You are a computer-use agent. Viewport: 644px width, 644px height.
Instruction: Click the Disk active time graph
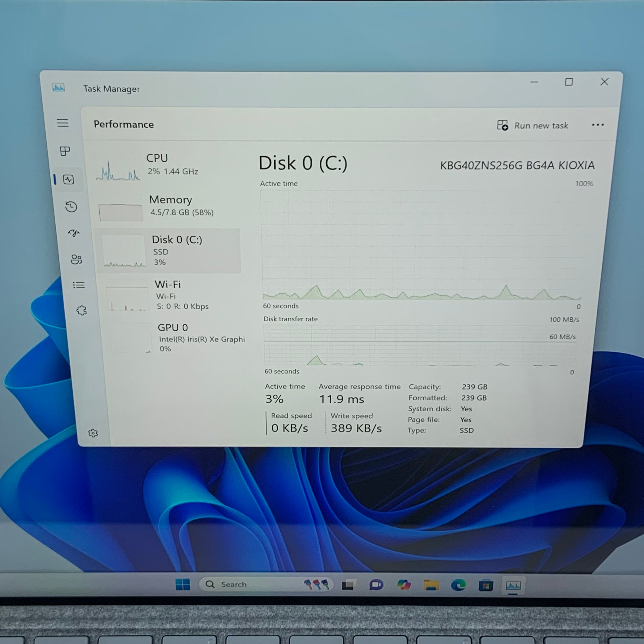pos(421,245)
